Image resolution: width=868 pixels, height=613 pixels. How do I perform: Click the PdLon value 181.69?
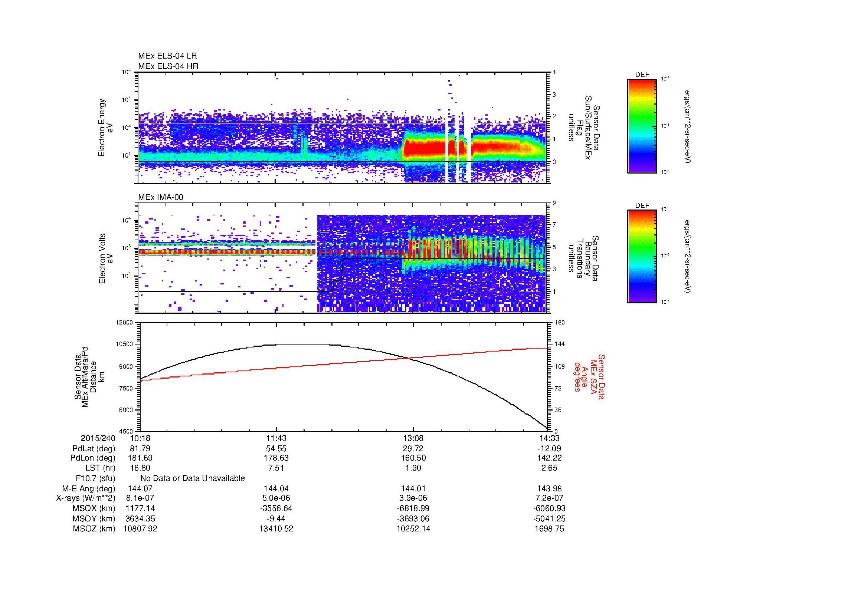point(140,458)
